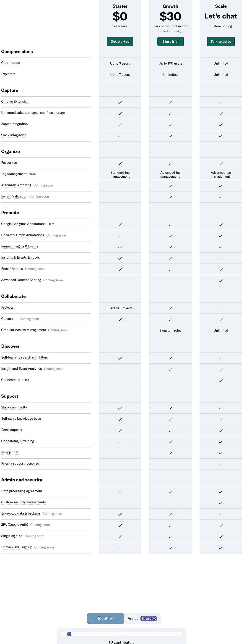Click the Automatic Archiving checkmark under Growth
This screenshot has height=644, width=244.
[170, 186]
